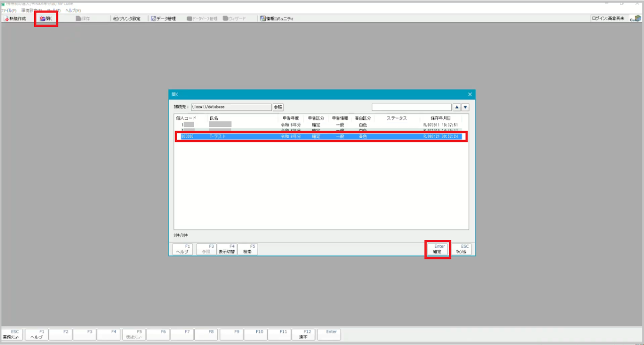Click F12 漢字 in bottom function bar
644x345 pixels.
coord(303,334)
